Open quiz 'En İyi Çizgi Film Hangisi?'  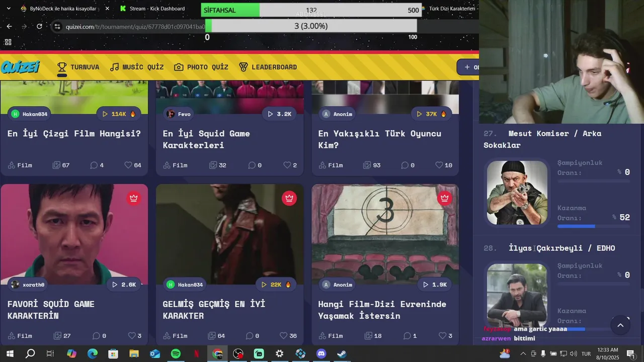tap(74, 134)
